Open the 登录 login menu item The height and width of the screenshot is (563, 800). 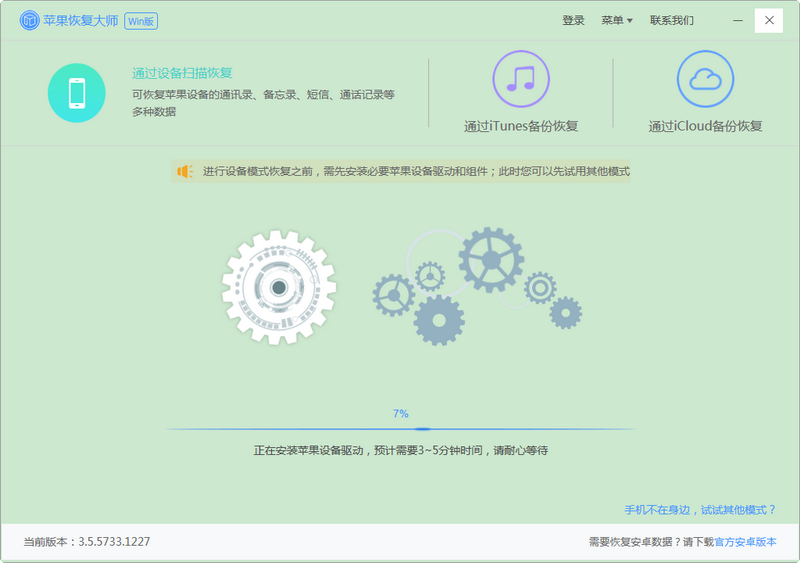click(x=573, y=20)
